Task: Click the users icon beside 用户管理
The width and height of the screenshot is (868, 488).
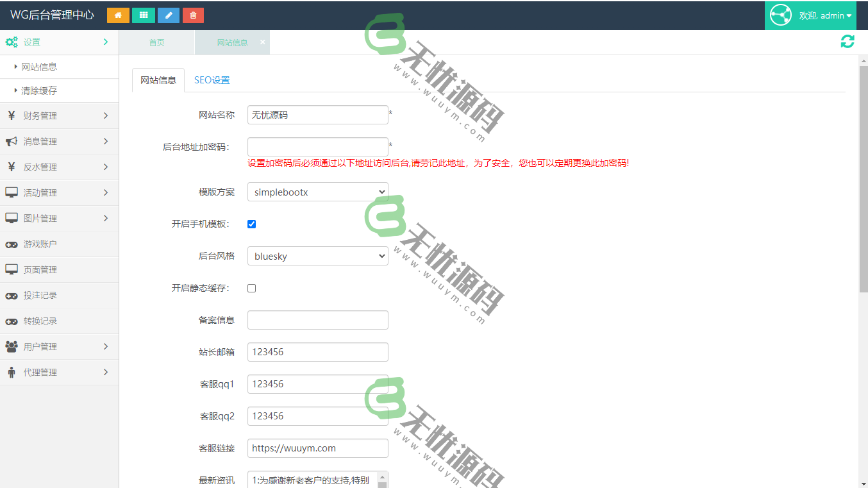Action: tap(12, 346)
